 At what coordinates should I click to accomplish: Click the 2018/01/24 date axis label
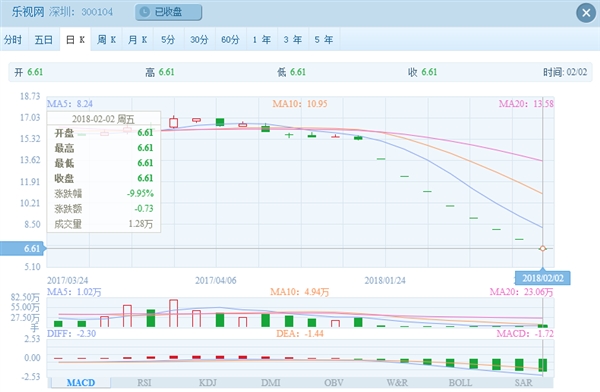(385, 281)
